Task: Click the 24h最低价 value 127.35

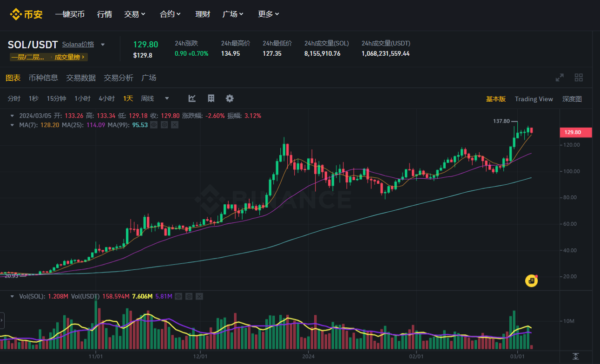Action: coord(272,53)
